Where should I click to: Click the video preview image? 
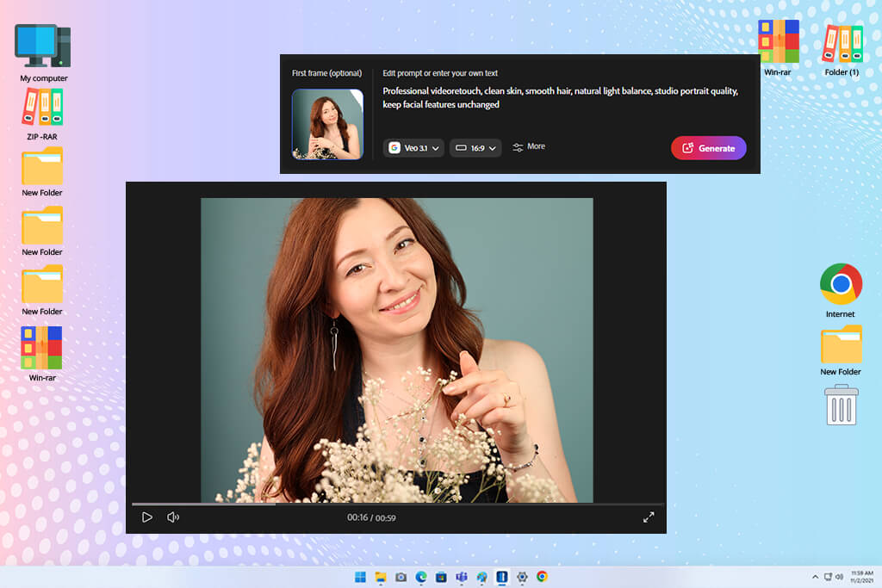(396, 350)
